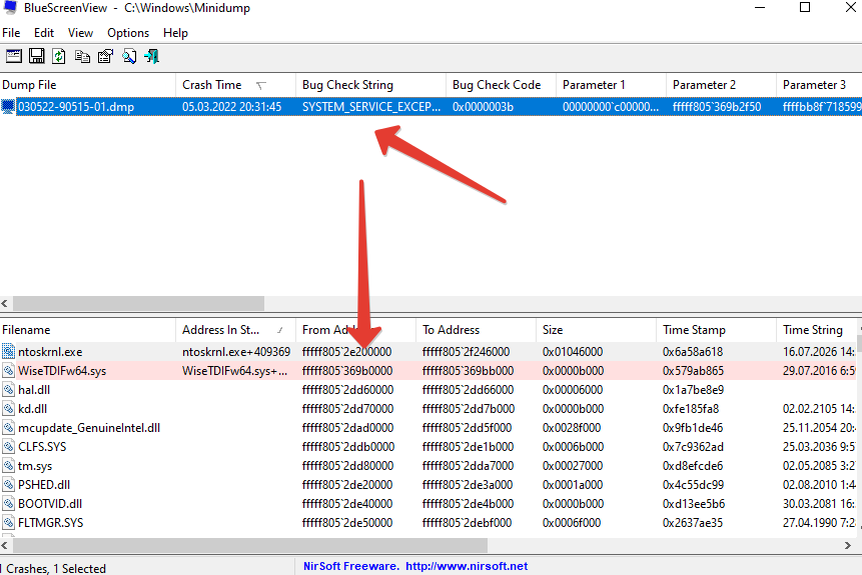
Task: Click the BOOTVID.dll file icon
Action: [x=8, y=504]
